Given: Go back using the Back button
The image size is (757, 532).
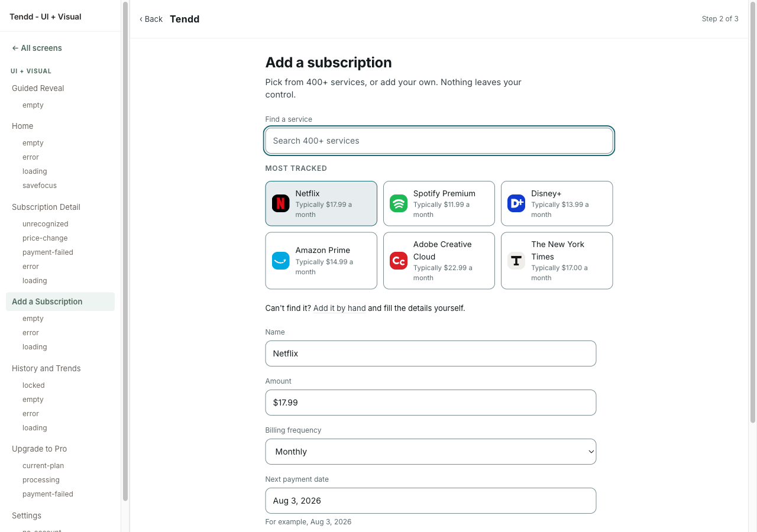Looking at the screenshot, I should point(151,19).
